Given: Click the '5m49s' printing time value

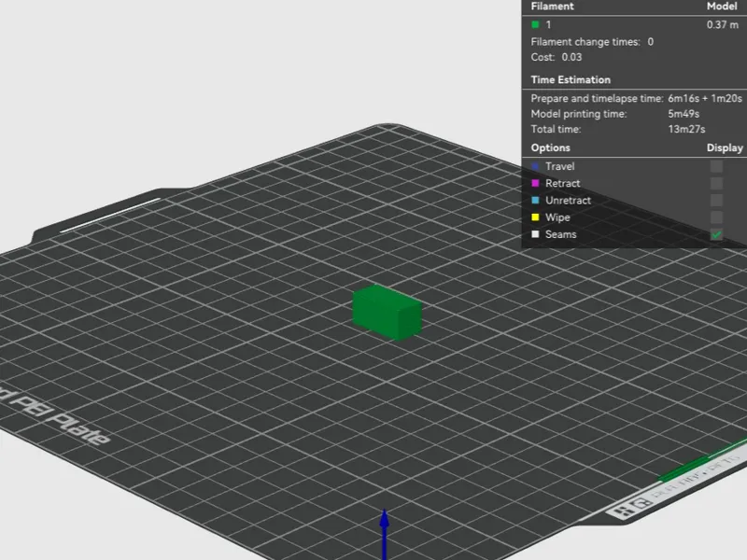Looking at the screenshot, I should [x=684, y=114].
